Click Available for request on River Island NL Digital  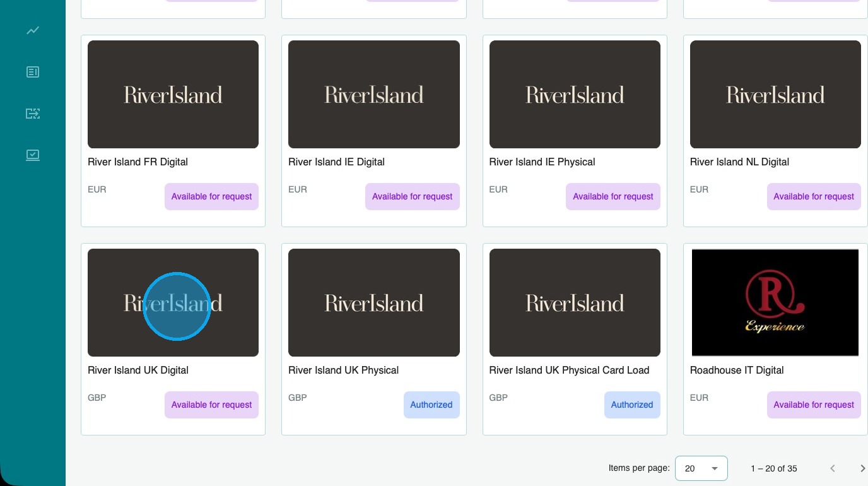(x=814, y=196)
